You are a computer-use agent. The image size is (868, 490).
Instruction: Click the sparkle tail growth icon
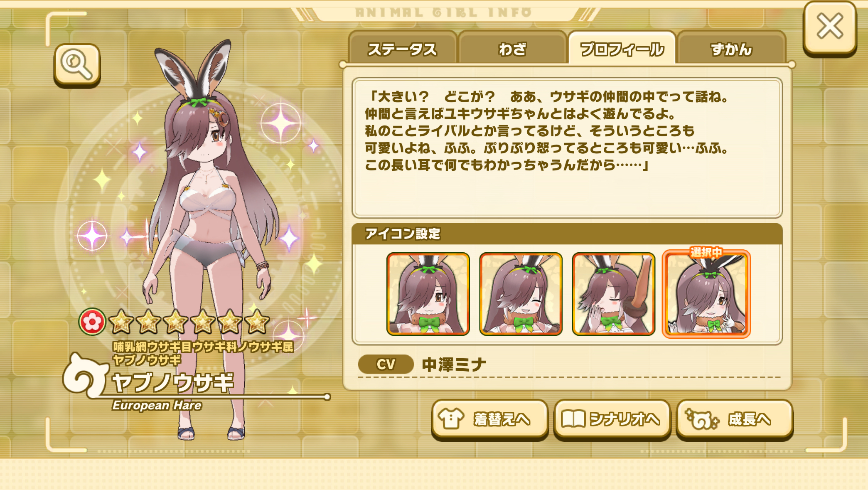click(x=702, y=419)
